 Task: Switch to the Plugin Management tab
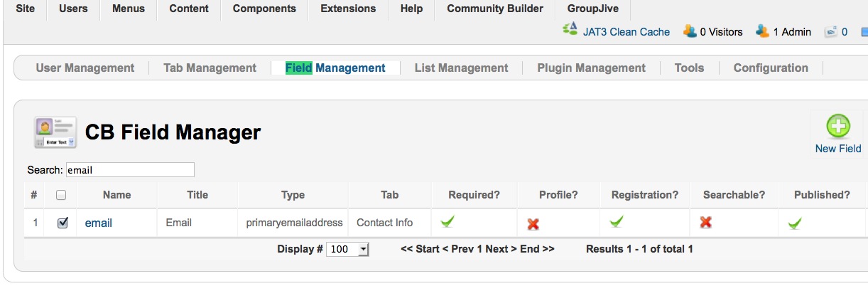coord(591,68)
